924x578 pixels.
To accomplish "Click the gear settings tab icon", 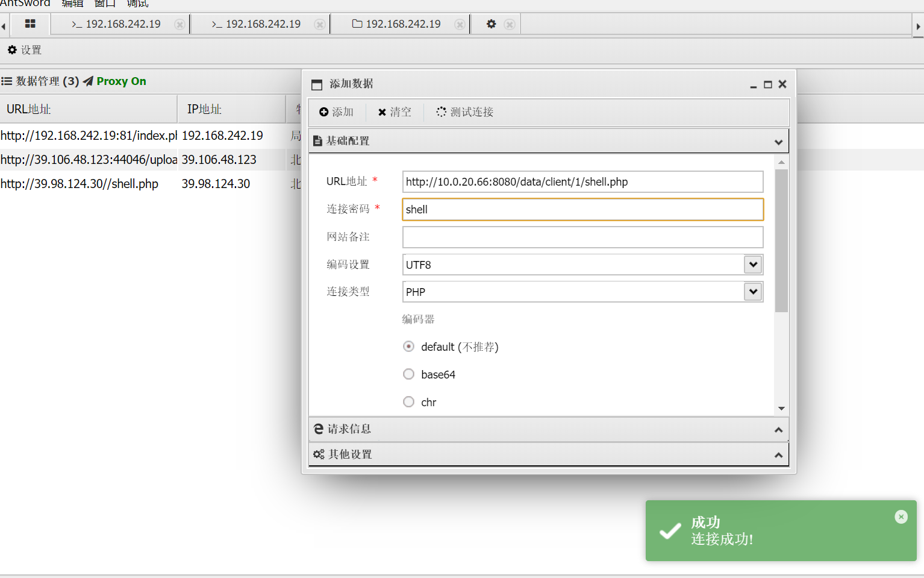I will [x=491, y=24].
